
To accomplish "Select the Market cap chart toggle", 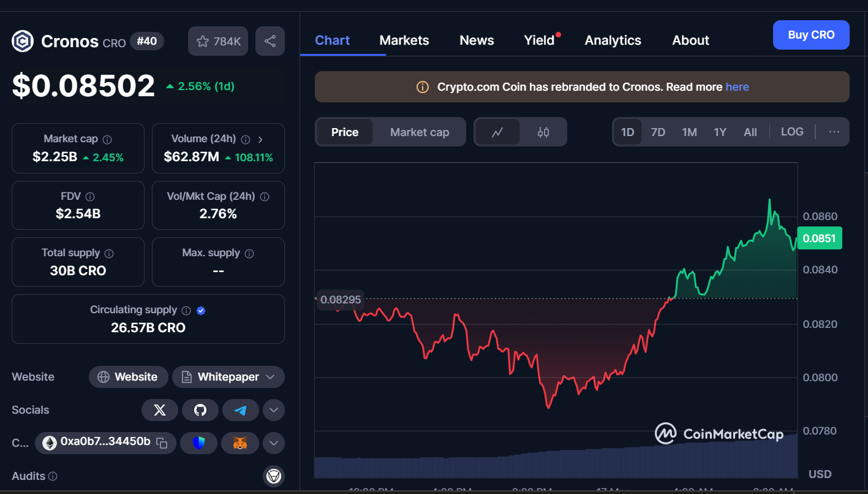I will [x=420, y=132].
